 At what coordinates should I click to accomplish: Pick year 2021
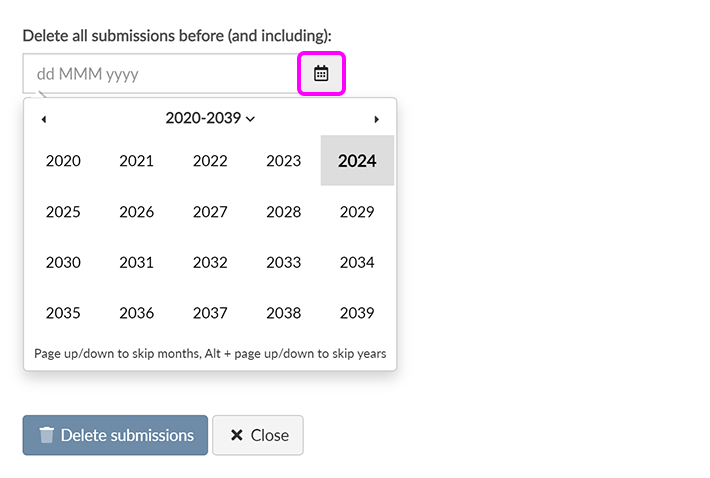[x=137, y=161]
